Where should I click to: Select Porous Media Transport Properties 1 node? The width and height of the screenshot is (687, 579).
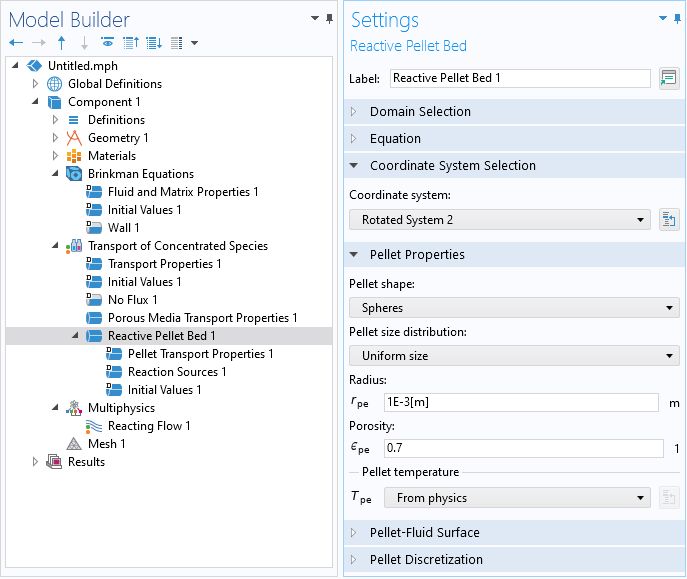click(202, 318)
